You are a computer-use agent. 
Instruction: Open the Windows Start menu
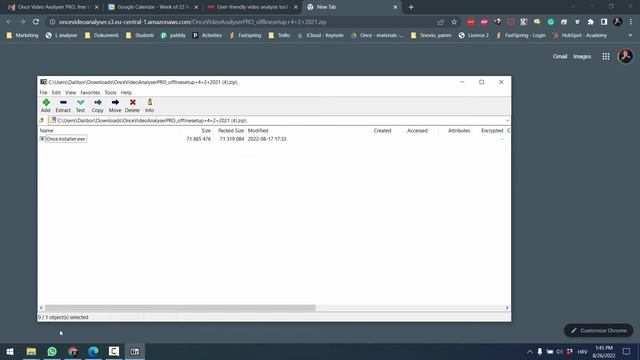click(10, 351)
